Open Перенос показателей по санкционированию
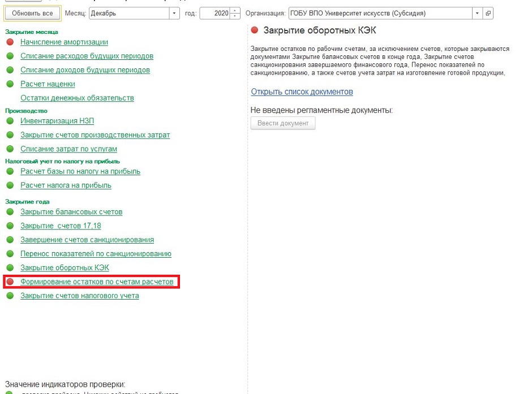Image resolution: width=532 pixels, height=394 pixels. (96, 254)
